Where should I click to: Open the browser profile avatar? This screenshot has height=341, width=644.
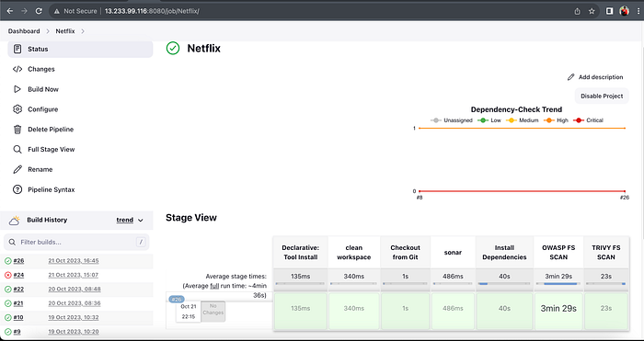pos(625,11)
